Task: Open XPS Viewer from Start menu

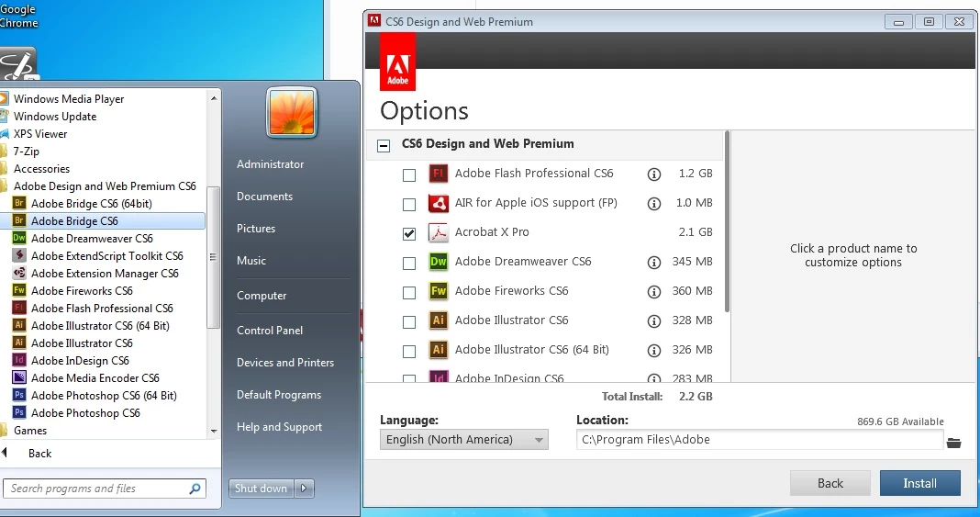Action: (40, 134)
